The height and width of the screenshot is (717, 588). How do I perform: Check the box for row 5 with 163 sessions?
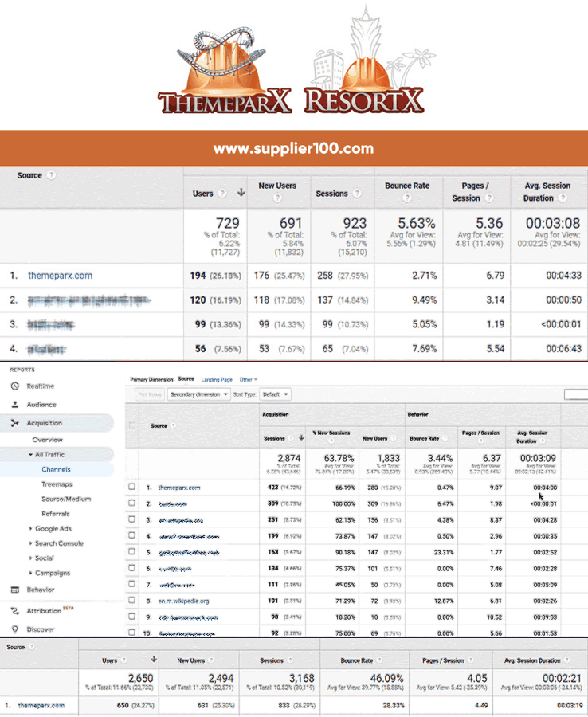pyautogui.click(x=132, y=551)
